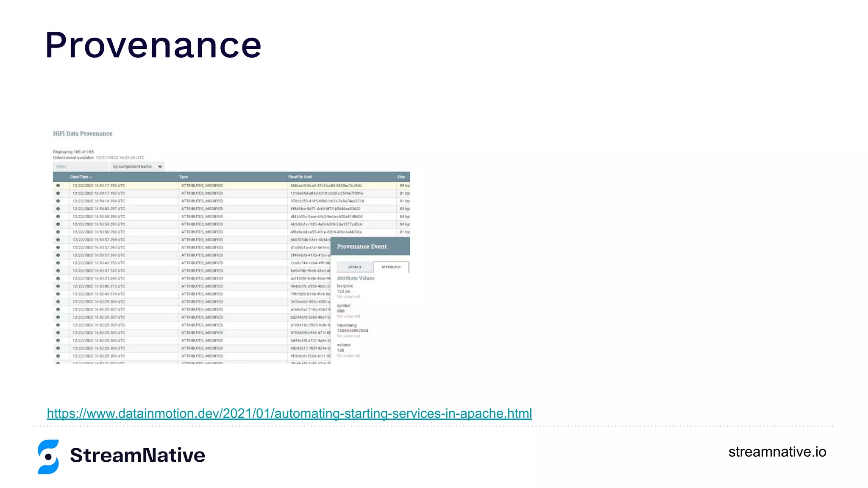Click the Type column header
868x488 pixels.
(184, 177)
